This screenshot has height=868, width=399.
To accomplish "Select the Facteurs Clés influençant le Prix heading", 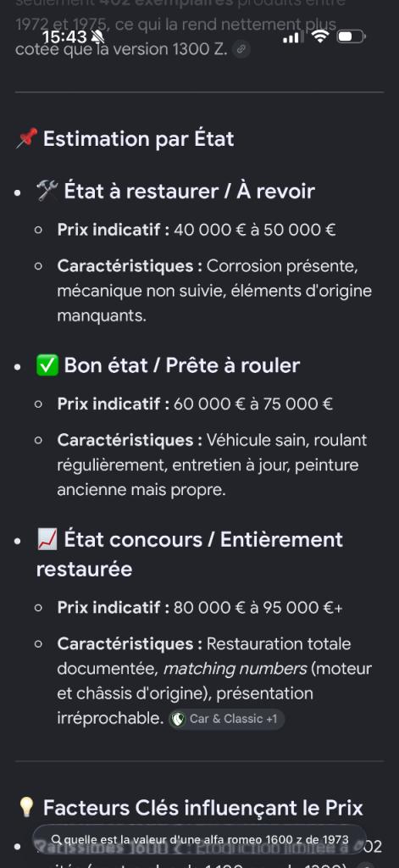I will (203, 808).
